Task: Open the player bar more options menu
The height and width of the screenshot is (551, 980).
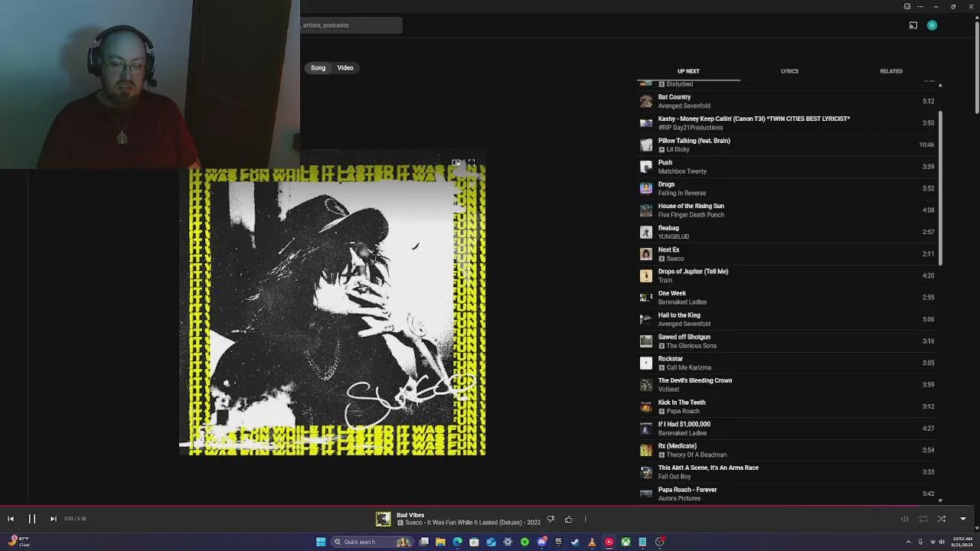Action: click(x=586, y=520)
